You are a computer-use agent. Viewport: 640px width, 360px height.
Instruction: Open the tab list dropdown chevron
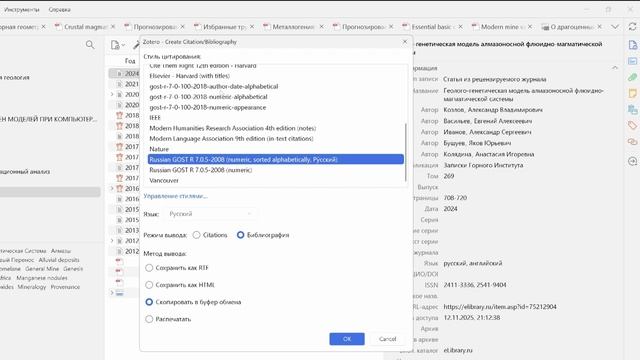coord(615,27)
